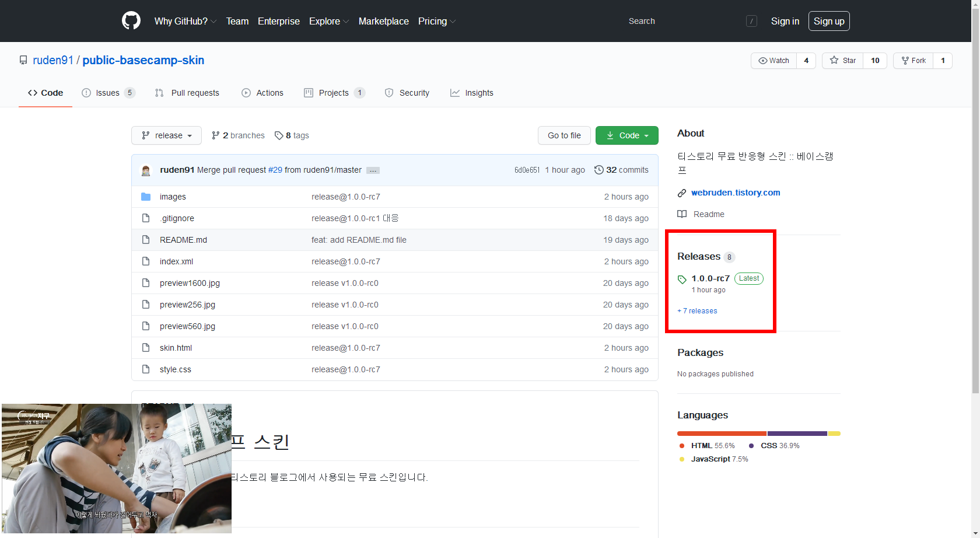
Task: Open the ruden91 owner link
Action: click(x=53, y=60)
